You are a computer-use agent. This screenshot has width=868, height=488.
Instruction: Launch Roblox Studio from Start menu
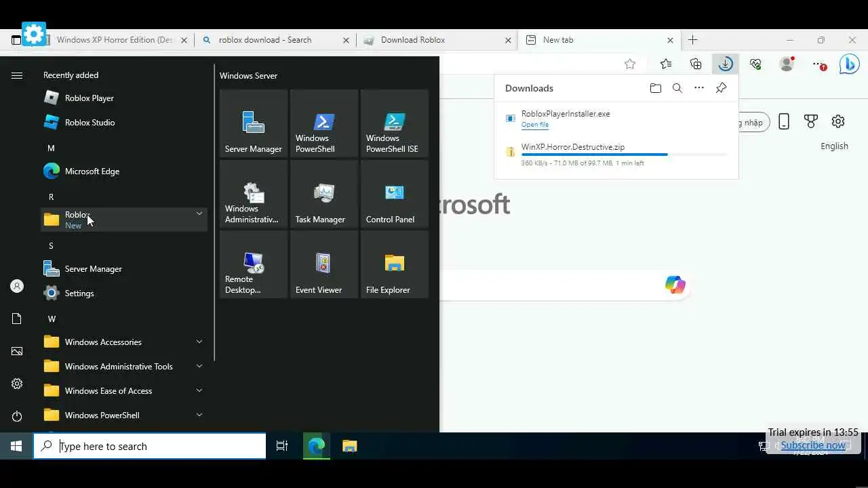coord(124,123)
